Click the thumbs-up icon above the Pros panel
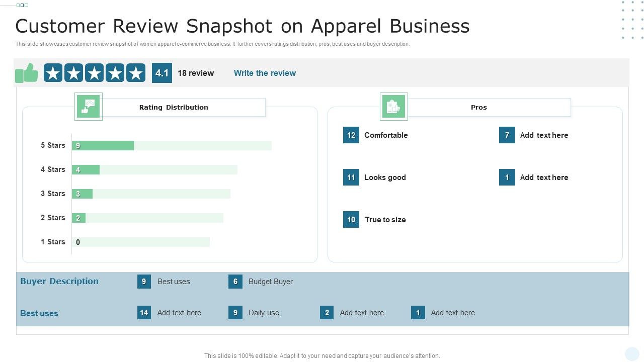 tap(394, 106)
